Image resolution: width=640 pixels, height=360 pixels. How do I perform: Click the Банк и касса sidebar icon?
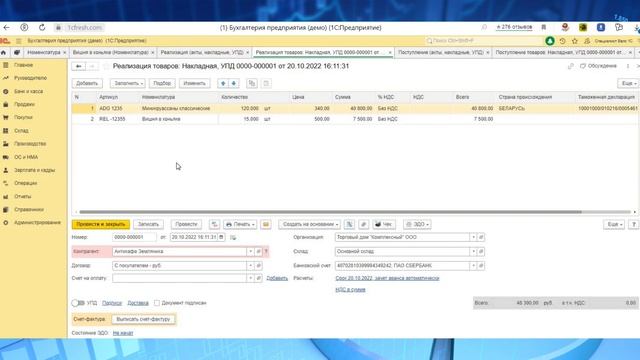6,91
